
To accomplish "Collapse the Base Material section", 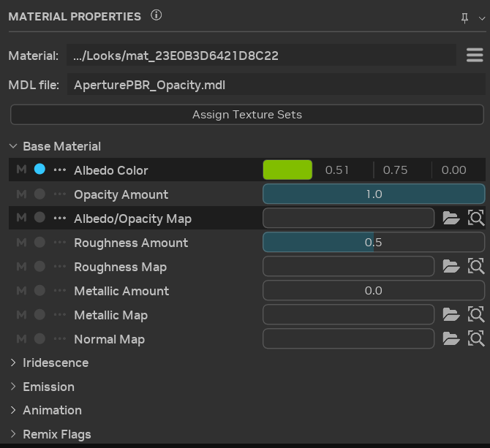I will 13,146.
